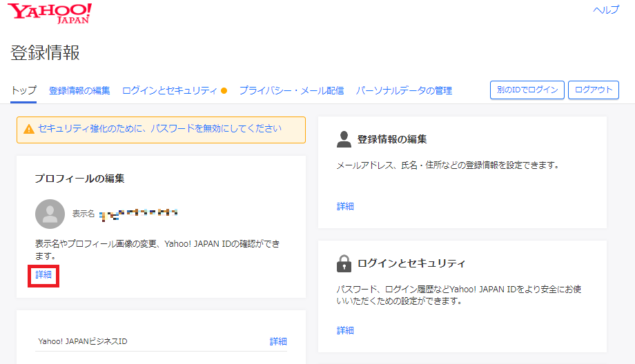The image size is (635, 364).
Task: Click the padlock icon beside ログインとセキュリティ
Action: [344, 263]
